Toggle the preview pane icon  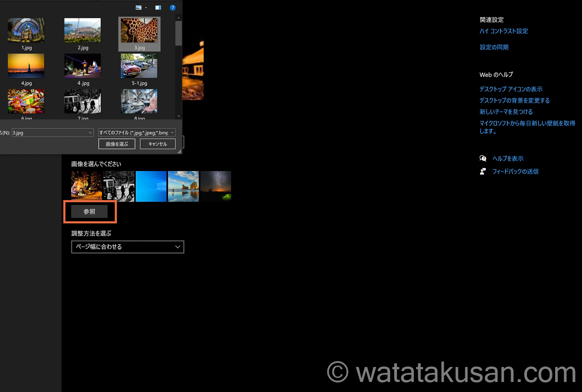(x=158, y=8)
